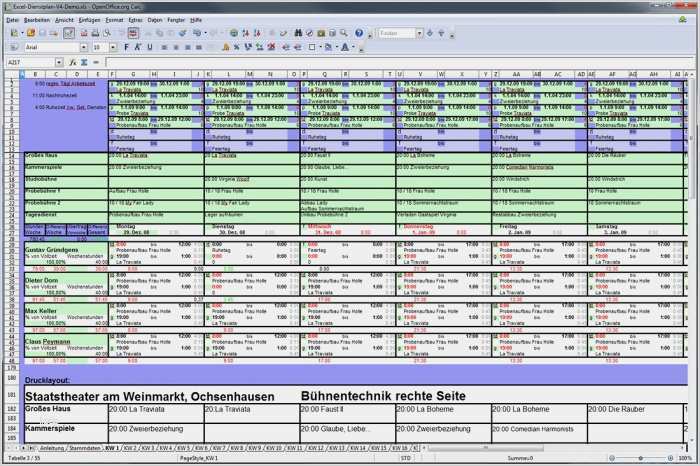Switch to the Stammdaten sheet tab

(x=85, y=448)
